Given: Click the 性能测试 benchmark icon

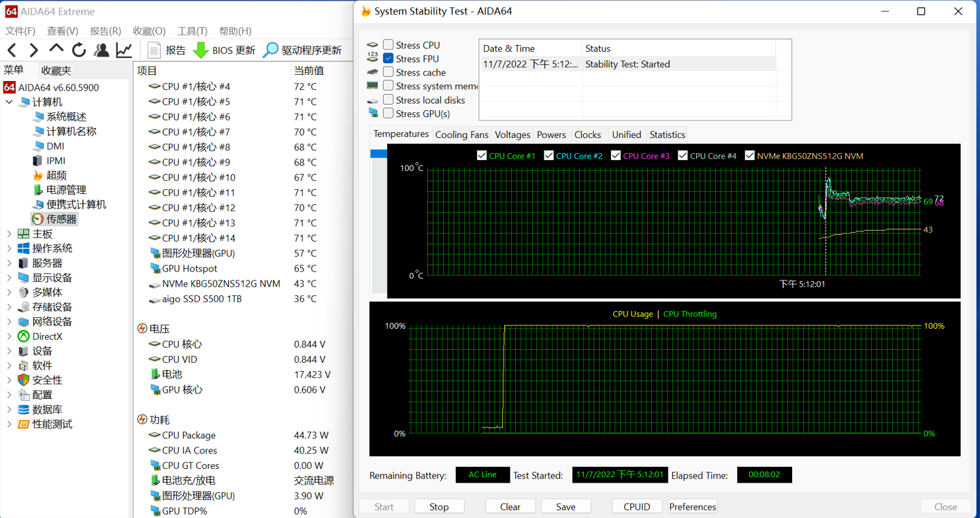Looking at the screenshot, I should point(23,424).
